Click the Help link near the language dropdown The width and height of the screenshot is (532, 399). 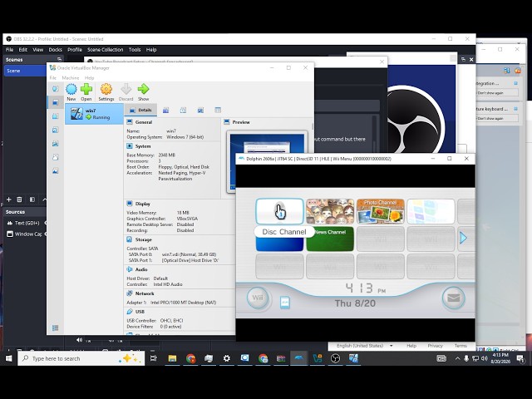point(411,346)
